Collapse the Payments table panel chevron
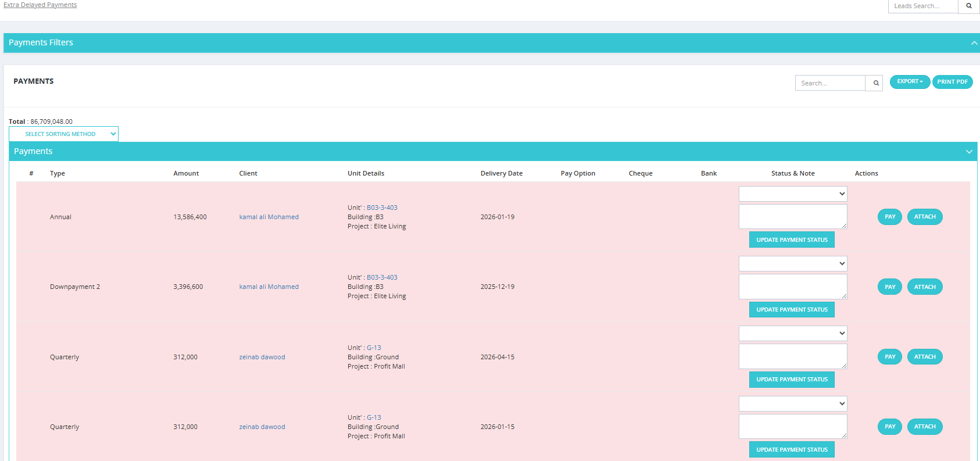 (x=969, y=152)
